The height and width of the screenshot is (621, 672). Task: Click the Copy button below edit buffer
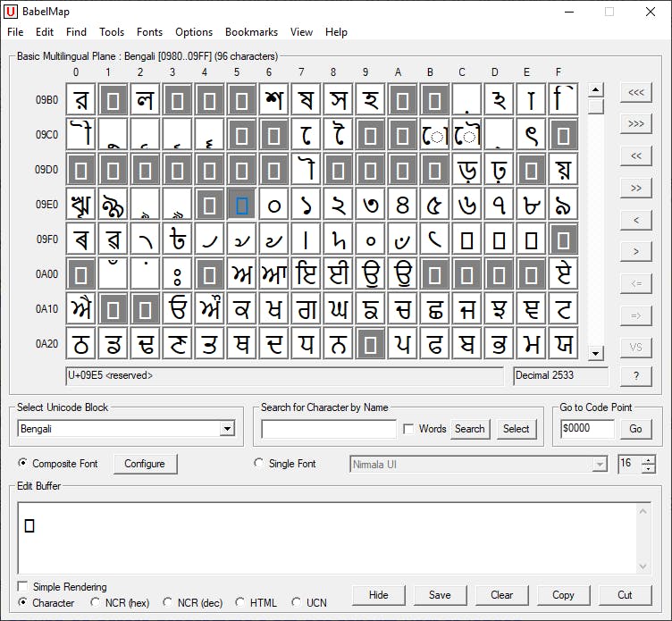point(563,595)
